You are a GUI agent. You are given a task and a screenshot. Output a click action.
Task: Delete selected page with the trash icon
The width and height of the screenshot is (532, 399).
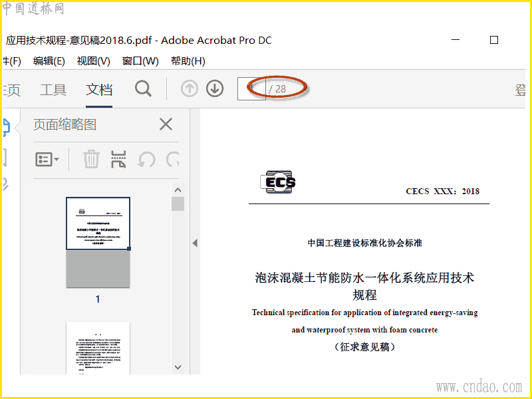pyautogui.click(x=91, y=159)
